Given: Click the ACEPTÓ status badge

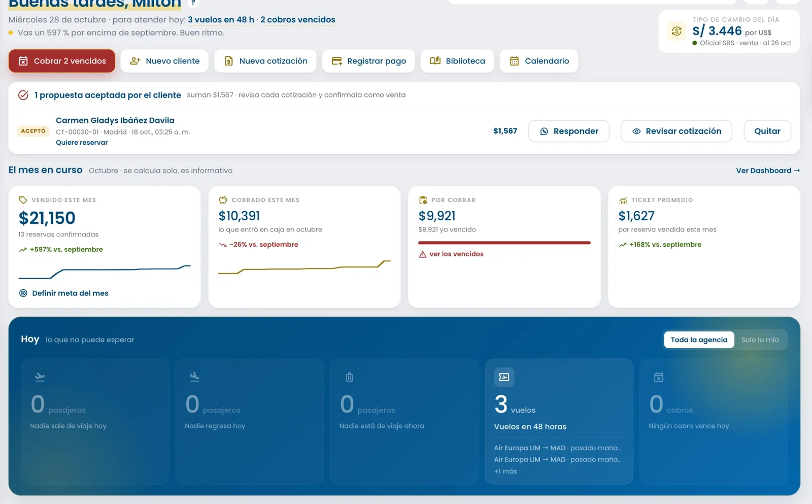Looking at the screenshot, I should click(x=33, y=131).
